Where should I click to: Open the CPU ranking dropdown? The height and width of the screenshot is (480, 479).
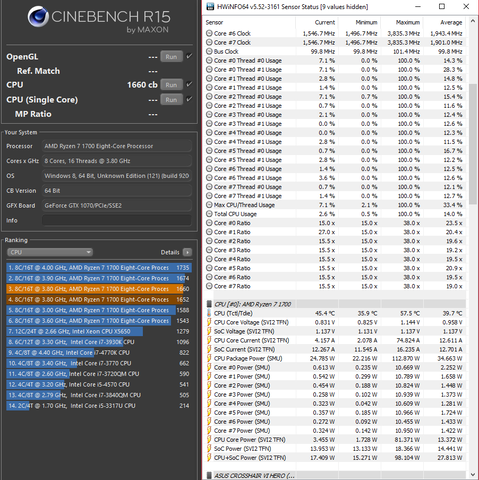pos(50,252)
